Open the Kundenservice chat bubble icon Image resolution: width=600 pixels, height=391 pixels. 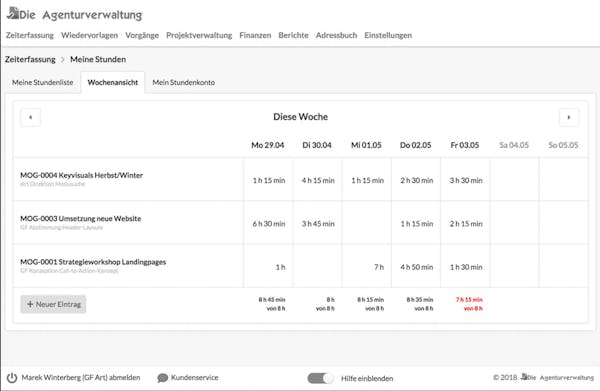coord(163,378)
